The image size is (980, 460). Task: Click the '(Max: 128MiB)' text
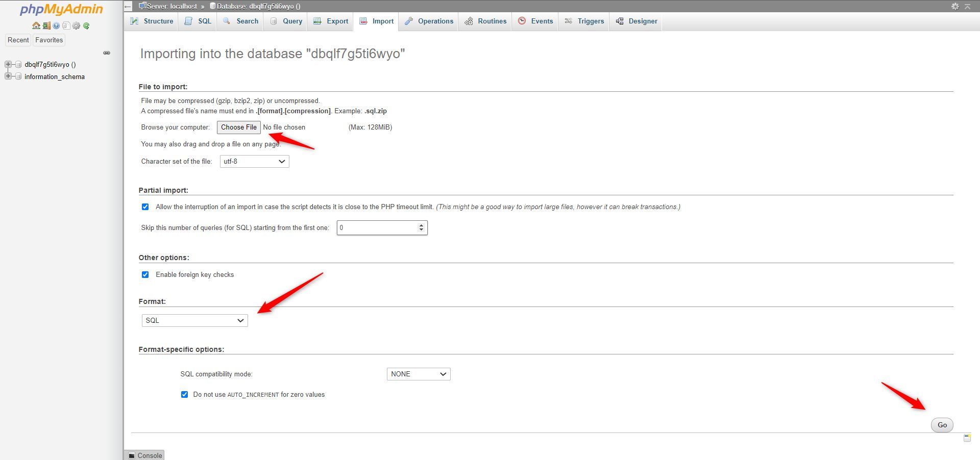point(370,127)
